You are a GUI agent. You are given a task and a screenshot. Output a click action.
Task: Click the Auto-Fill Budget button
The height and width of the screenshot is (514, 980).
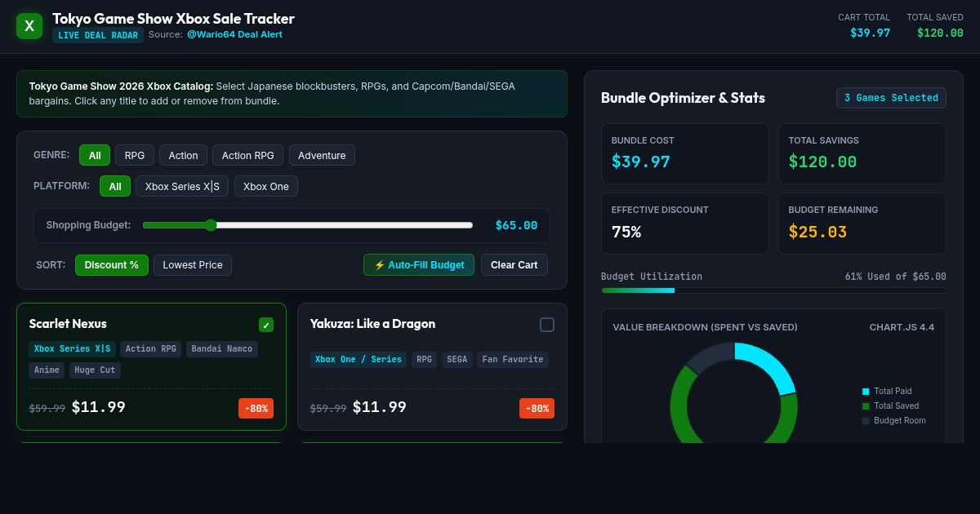pos(419,265)
